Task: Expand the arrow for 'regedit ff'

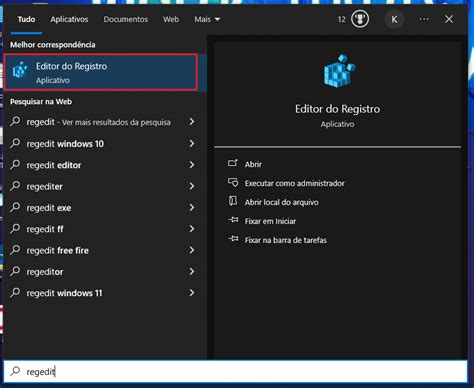Action: coord(192,229)
